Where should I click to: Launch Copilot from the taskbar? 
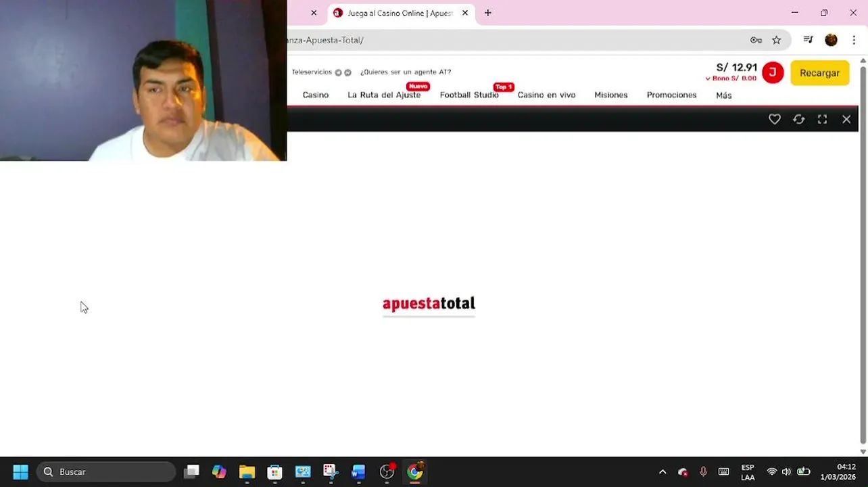(x=219, y=471)
